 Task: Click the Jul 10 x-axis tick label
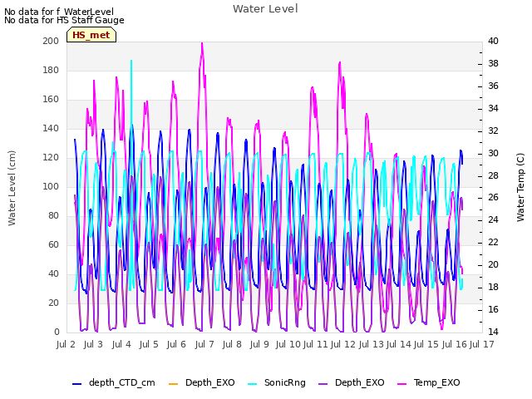tap(288, 344)
